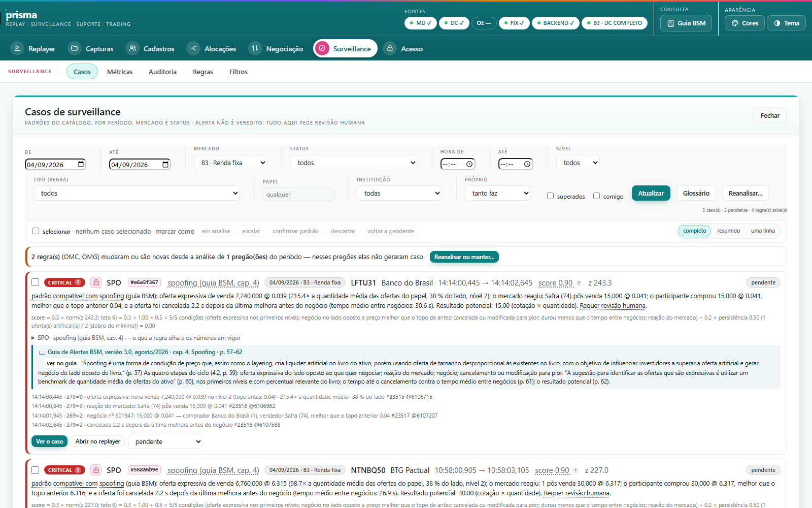Go to the Auditoria tab
812x508 pixels.
click(x=162, y=72)
